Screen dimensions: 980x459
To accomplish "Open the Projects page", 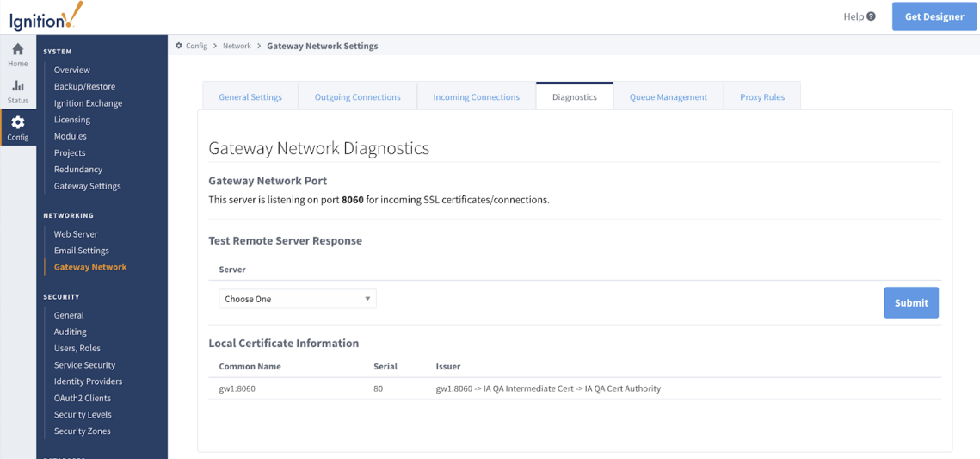I will (70, 152).
